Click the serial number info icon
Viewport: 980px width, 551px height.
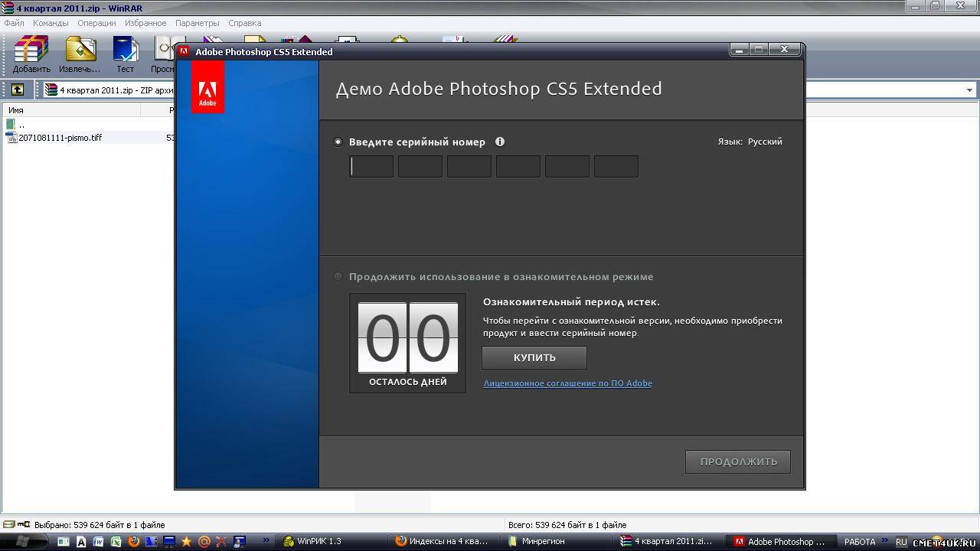coord(500,142)
